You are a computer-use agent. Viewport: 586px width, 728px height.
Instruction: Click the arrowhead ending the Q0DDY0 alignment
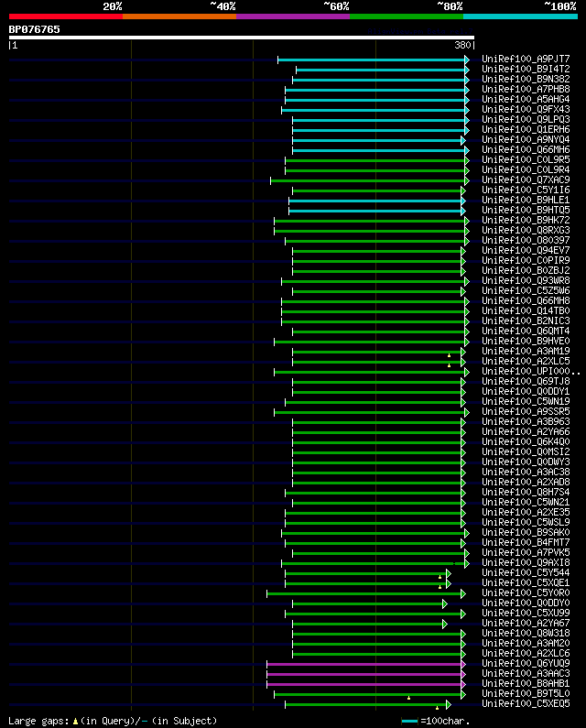pyautogui.click(x=445, y=603)
